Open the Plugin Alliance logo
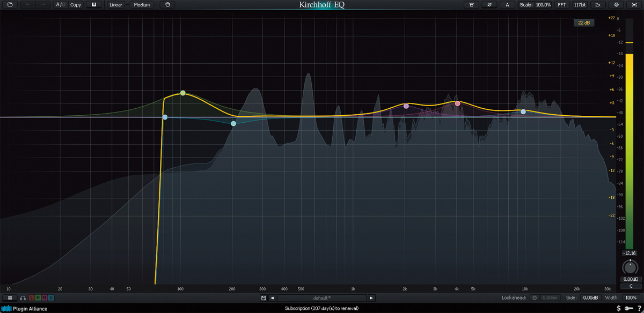This screenshot has height=313, width=644. point(24,309)
